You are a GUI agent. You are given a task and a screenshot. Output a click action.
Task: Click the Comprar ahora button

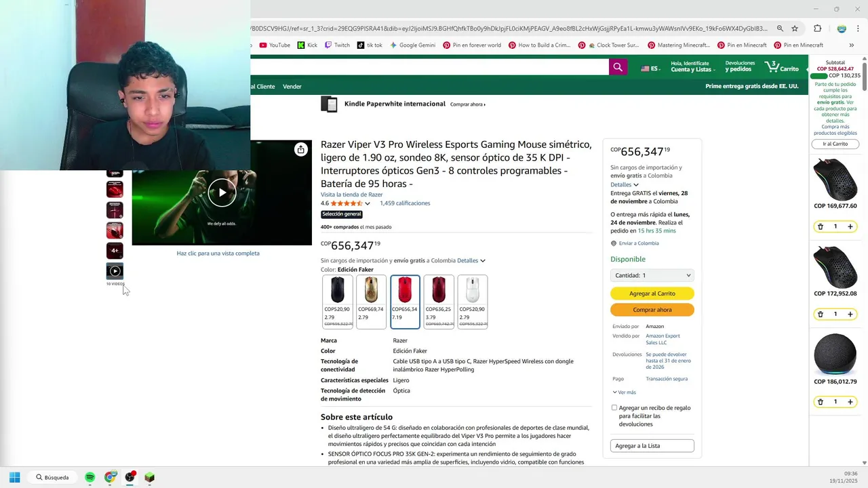(x=652, y=310)
